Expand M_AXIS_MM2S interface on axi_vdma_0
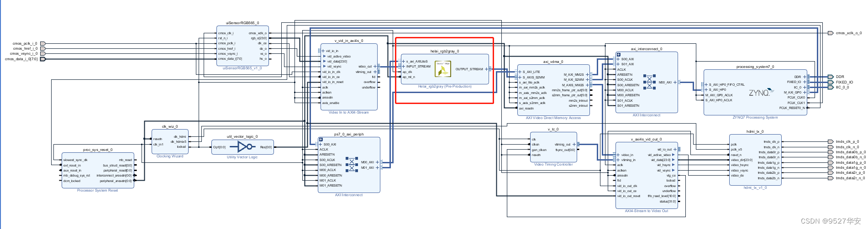This screenshot has width=868, height=229. [x=587, y=85]
